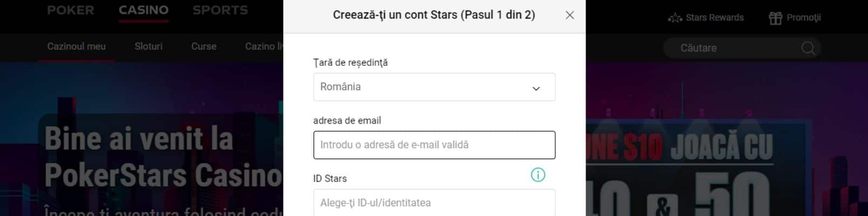Image resolution: width=868 pixels, height=216 pixels.
Task: Click the ID Stars input field
Action: pyautogui.click(x=434, y=202)
